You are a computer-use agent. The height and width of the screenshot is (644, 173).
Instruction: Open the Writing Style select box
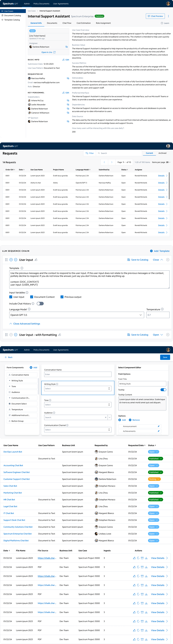point(78,389)
